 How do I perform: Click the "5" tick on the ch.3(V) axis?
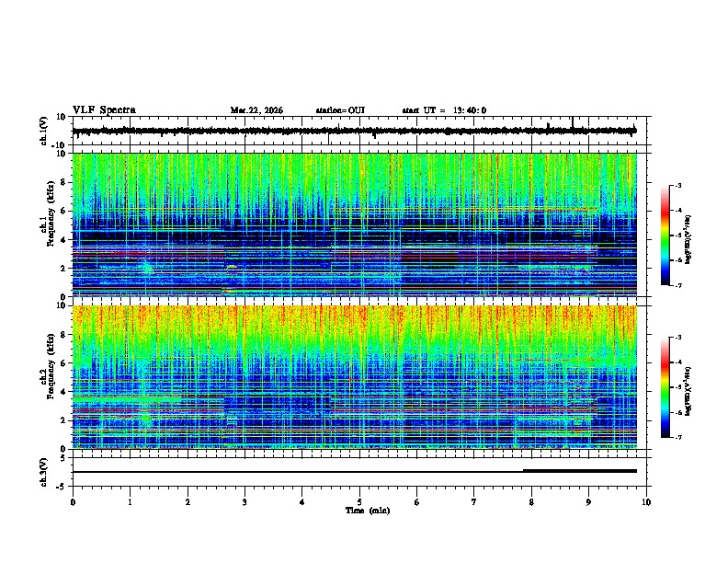(64, 458)
